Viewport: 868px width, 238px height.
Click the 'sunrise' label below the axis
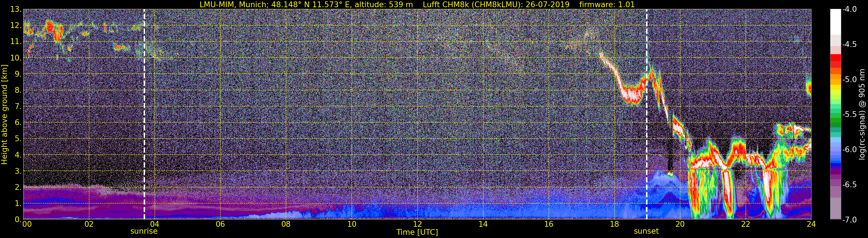point(144,231)
